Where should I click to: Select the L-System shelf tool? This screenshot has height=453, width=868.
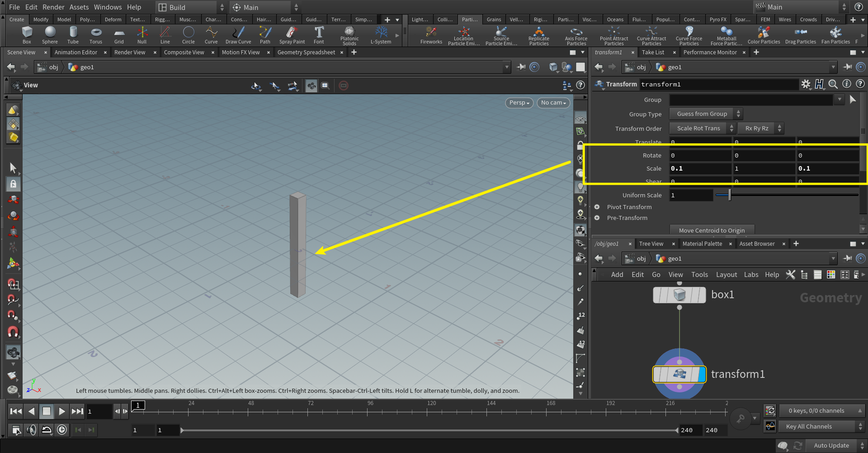[x=381, y=35]
